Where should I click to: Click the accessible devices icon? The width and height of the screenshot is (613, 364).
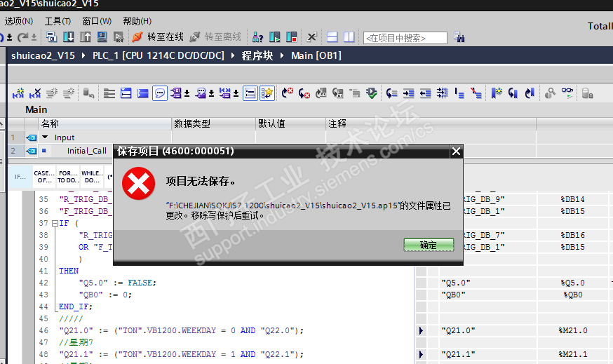tap(257, 37)
